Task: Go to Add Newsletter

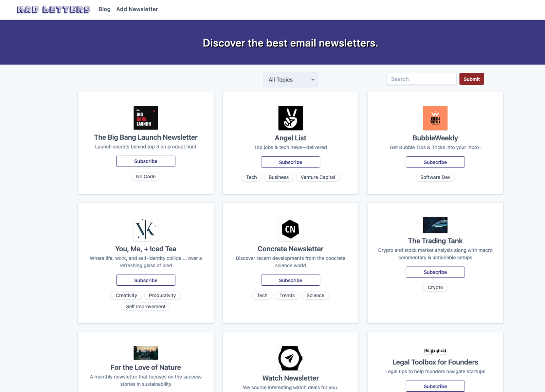Action: point(137,9)
